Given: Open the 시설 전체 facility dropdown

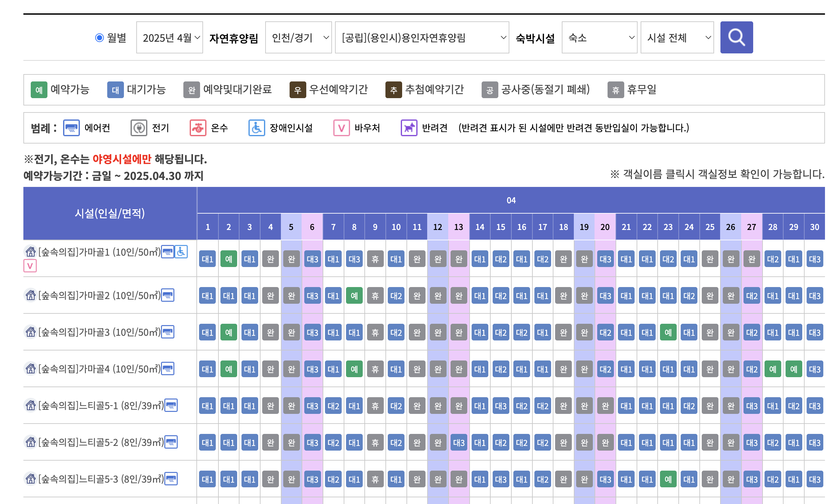Looking at the screenshot, I should point(677,38).
